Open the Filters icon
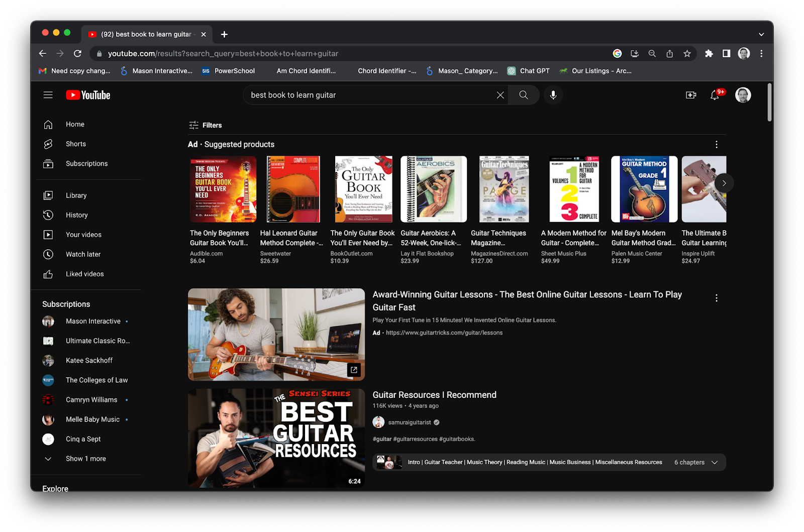The image size is (804, 532). [x=193, y=125]
